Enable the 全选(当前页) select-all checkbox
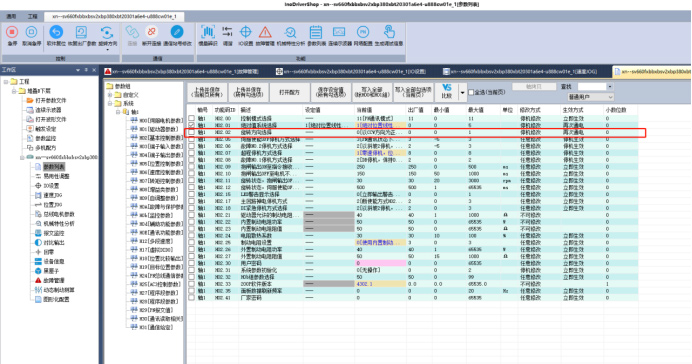 click(x=471, y=92)
